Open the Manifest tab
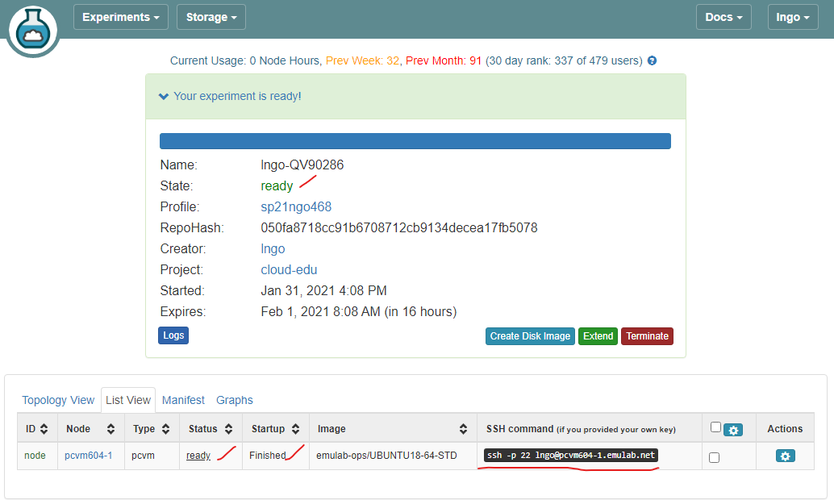Image resolution: width=834 pixels, height=504 pixels. [183, 400]
